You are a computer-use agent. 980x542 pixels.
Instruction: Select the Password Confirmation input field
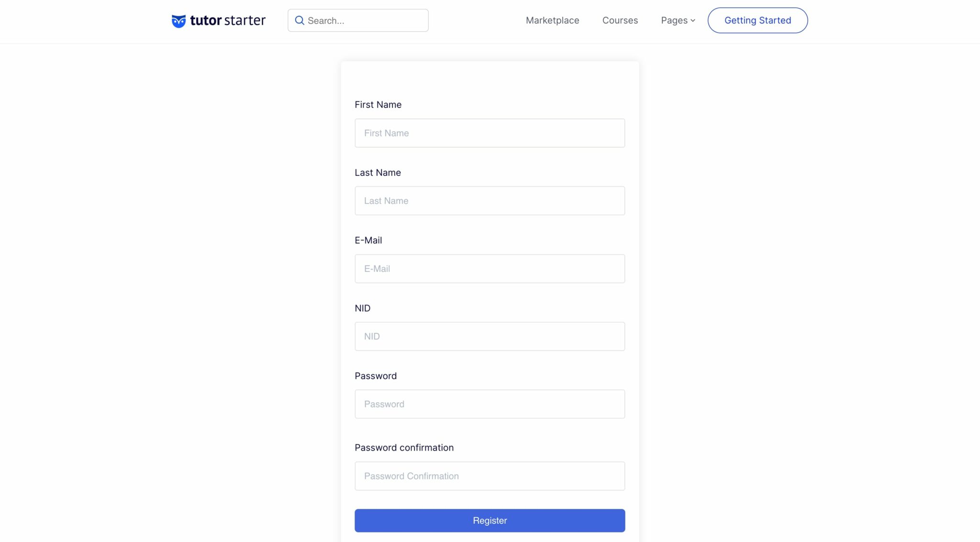coord(489,475)
